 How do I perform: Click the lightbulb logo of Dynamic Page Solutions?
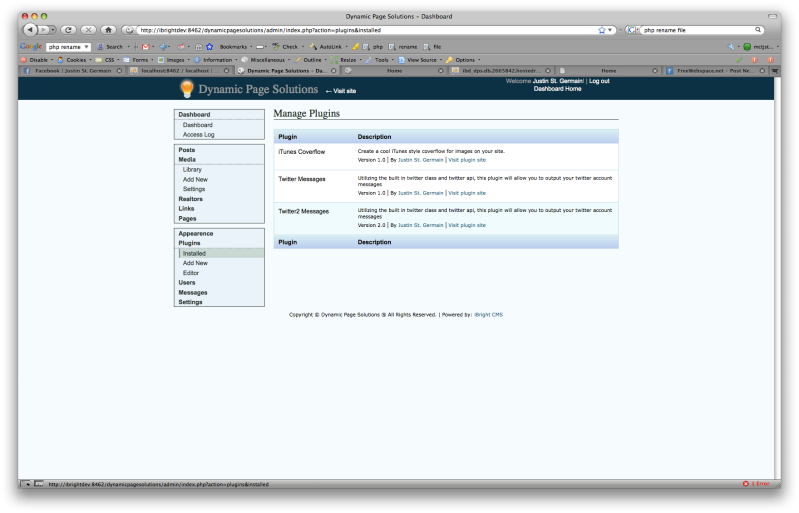click(187, 89)
